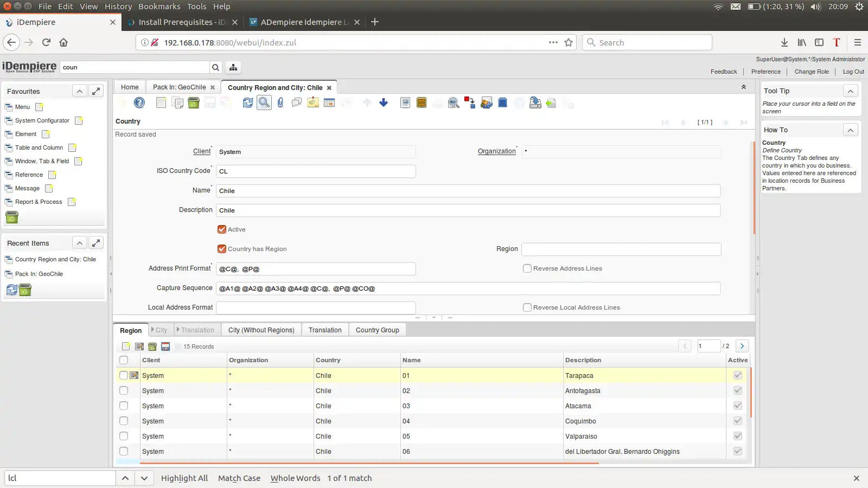Open the City (Without Regions) tab
This screenshot has width=868, height=488.
click(x=261, y=330)
